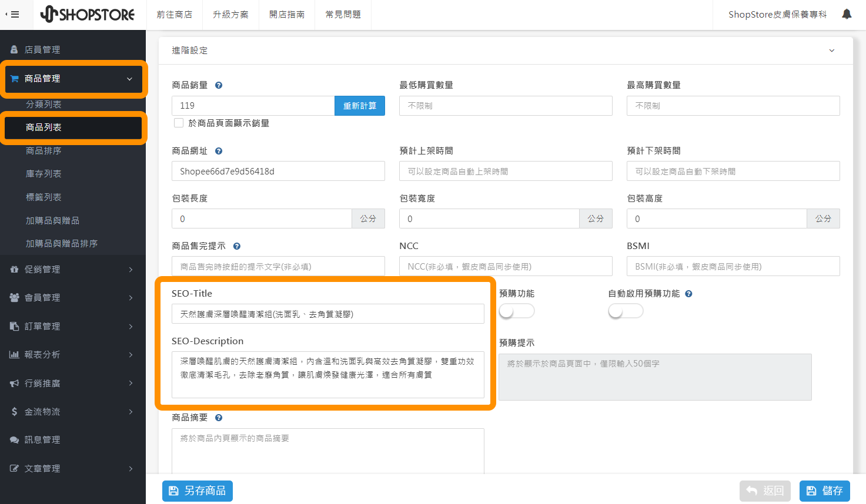Set 預計上架時間 date field
The height and width of the screenshot is (504, 866).
click(506, 172)
